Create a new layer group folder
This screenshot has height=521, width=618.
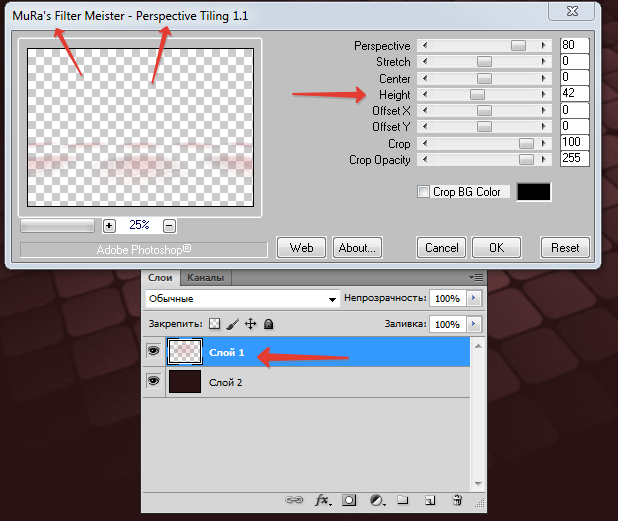403,499
